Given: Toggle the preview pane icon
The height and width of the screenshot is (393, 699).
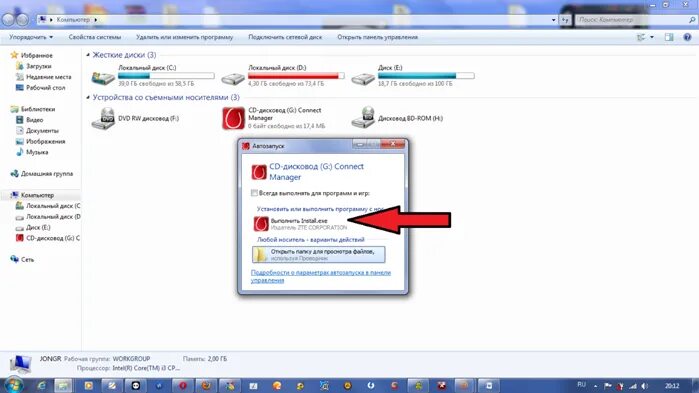Looking at the screenshot, I should click(669, 37).
